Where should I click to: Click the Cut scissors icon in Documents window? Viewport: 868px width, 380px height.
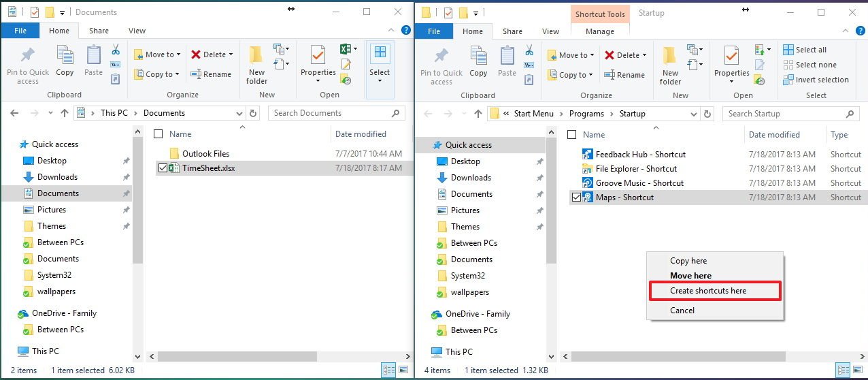click(x=115, y=50)
